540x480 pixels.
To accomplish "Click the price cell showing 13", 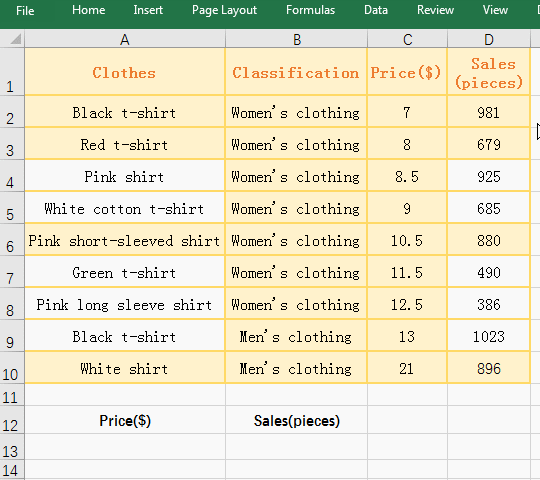I will tap(407, 336).
